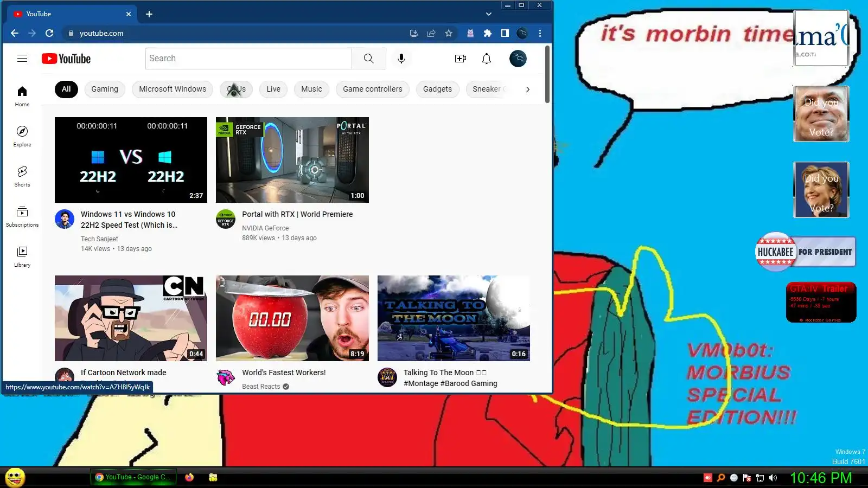Visit the Tech Sanjeet channel name link
The height and width of the screenshot is (488, 868).
click(x=99, y=239)
